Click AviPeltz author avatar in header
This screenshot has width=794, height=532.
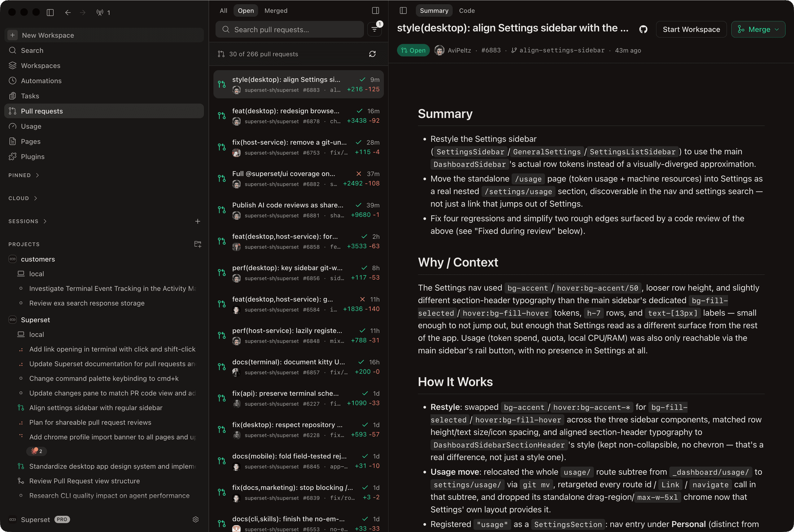click(439, 51)
